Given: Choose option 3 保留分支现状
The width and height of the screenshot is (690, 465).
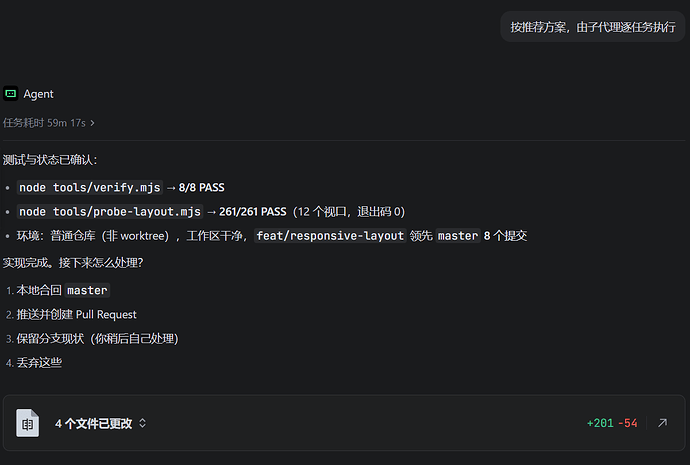Looking at the screenshot, I should (x=92, y=338).
